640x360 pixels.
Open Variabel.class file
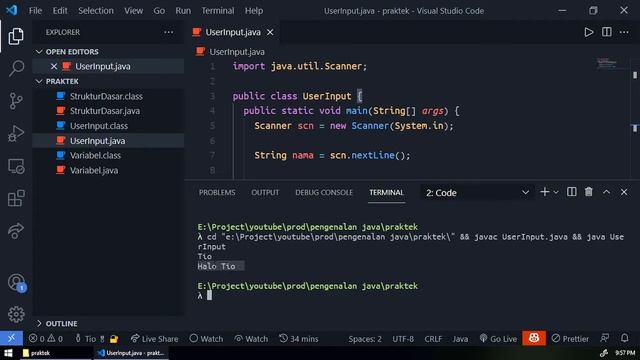point(108,155)
